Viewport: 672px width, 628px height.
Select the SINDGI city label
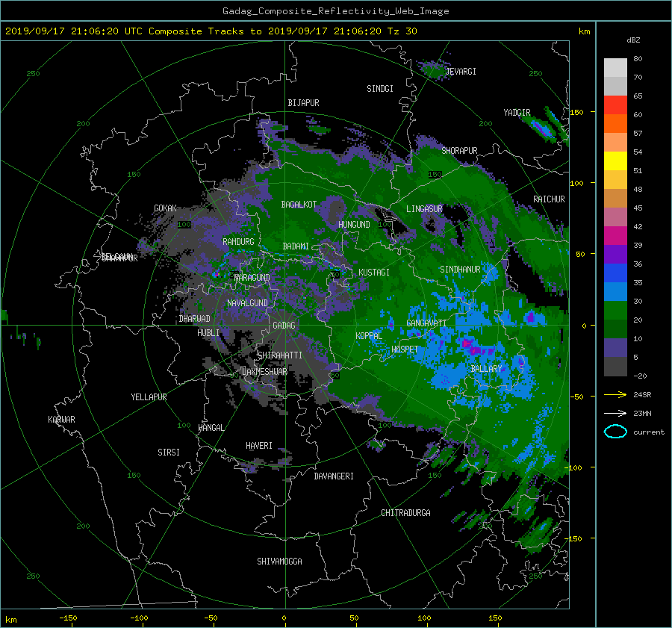380,89
